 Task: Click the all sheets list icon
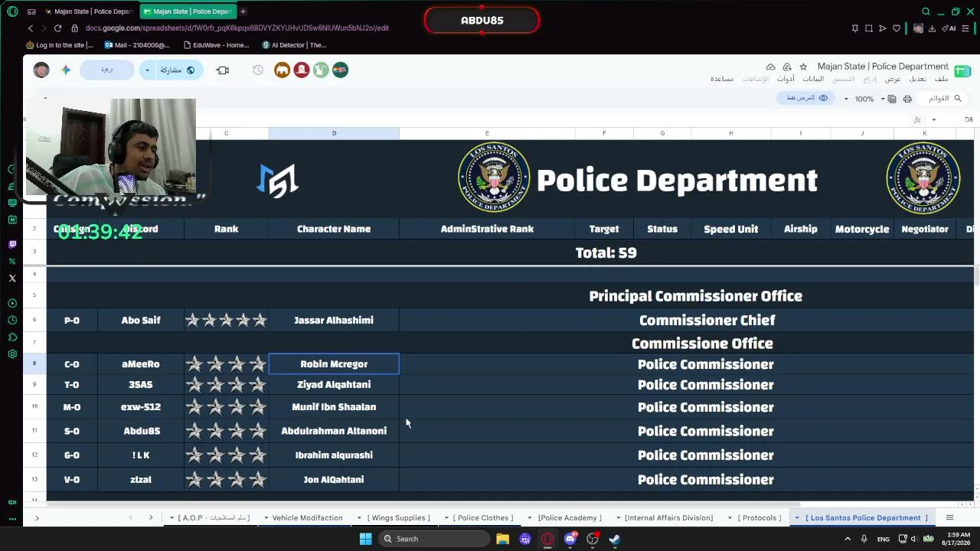(x=949, y=517)
